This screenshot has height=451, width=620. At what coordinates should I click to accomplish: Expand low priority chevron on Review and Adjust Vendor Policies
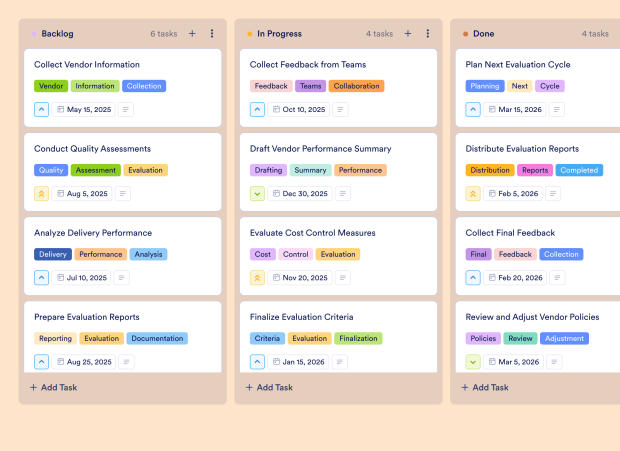(x=473, y=362)
